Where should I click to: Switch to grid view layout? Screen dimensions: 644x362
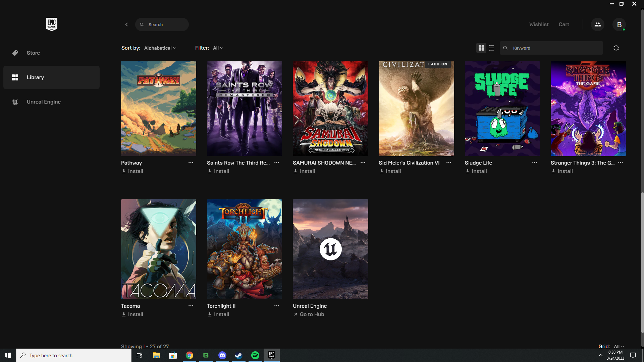click(481, 48)
